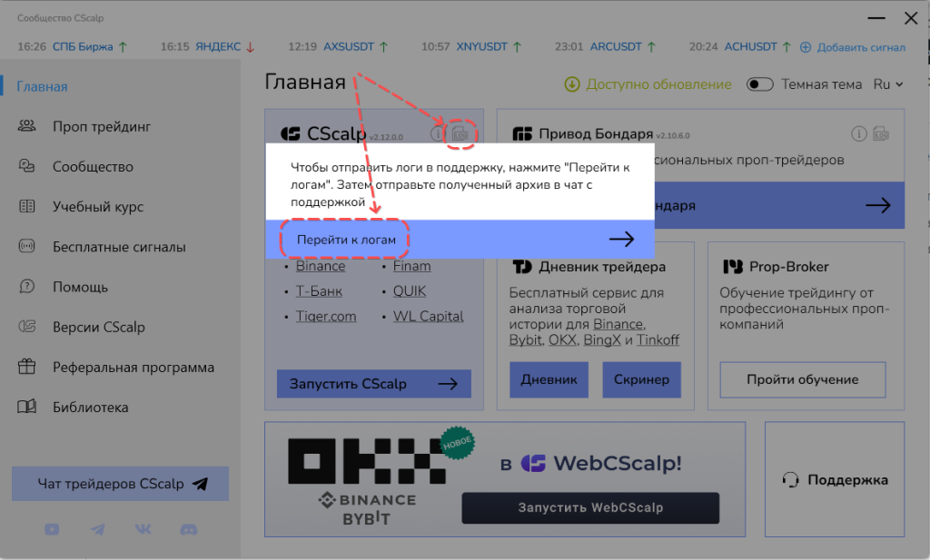Viewport: 930px width, 560px height.
Task: Show info icon on Привод Бондаря card
Action: pyautogui.click(x=859, y=134)
